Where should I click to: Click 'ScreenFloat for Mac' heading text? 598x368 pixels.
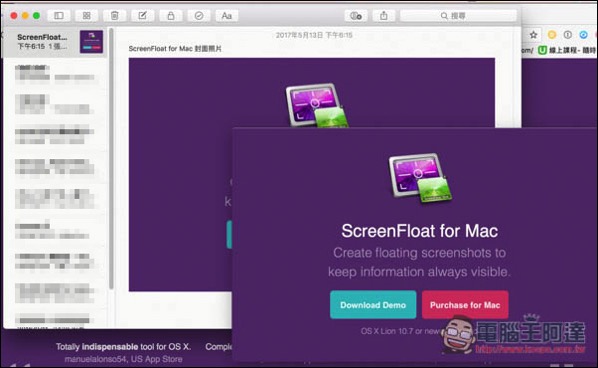420,231
